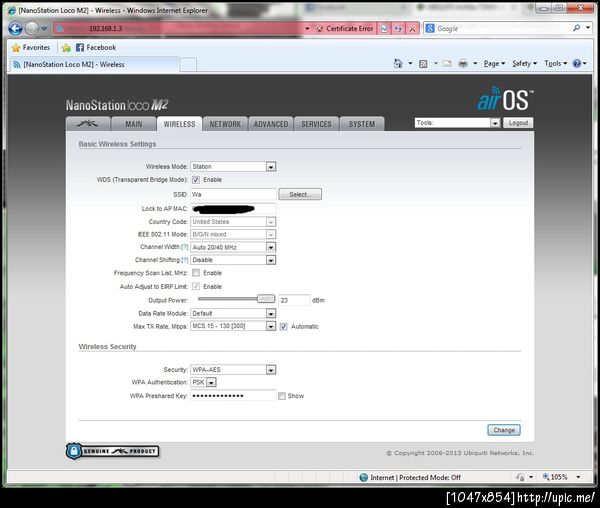Open a new blank browser tab
The width and height of the screenshot is (600, 508).
click(188, 65)
